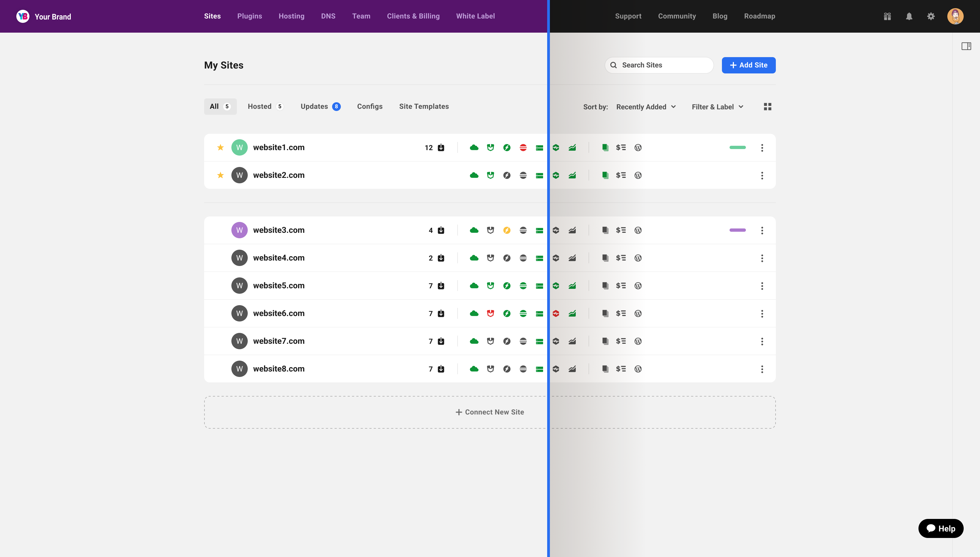Image resolution: width=980 pixels, height=557 pixels.
Task: Open the notifications bell icon
Action: [x=909, y=16]
